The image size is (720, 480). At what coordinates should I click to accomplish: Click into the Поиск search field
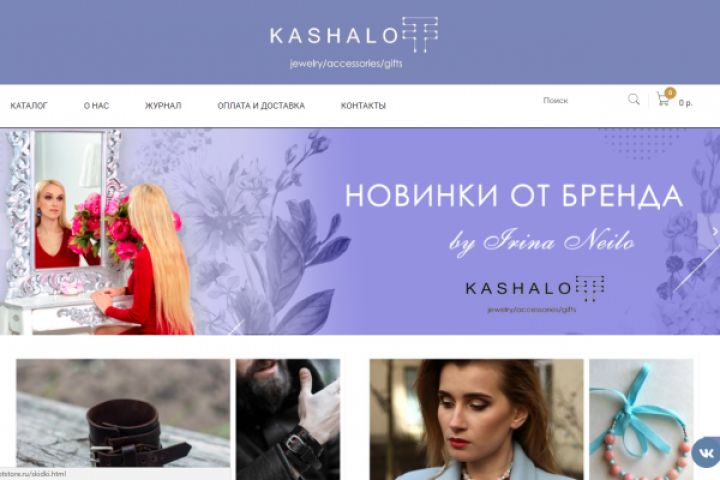pos(581,100)
